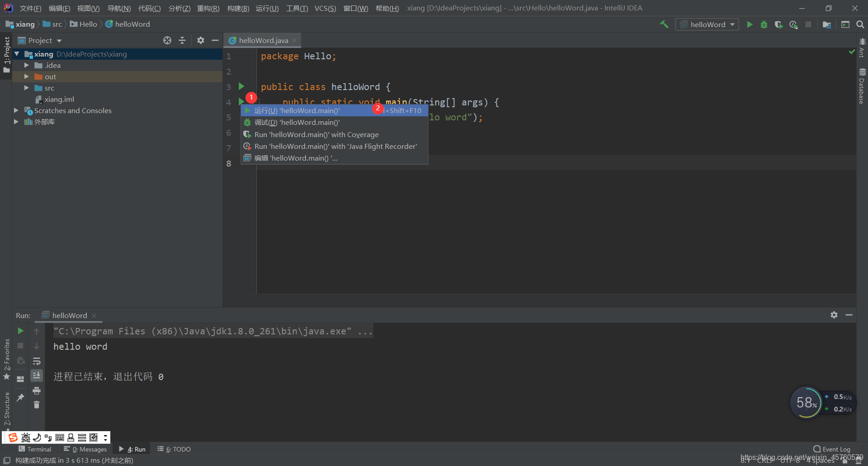Expand the .idea folder
Image resolution: width=868 pixels, height=466 pixels.
(26, 65)
